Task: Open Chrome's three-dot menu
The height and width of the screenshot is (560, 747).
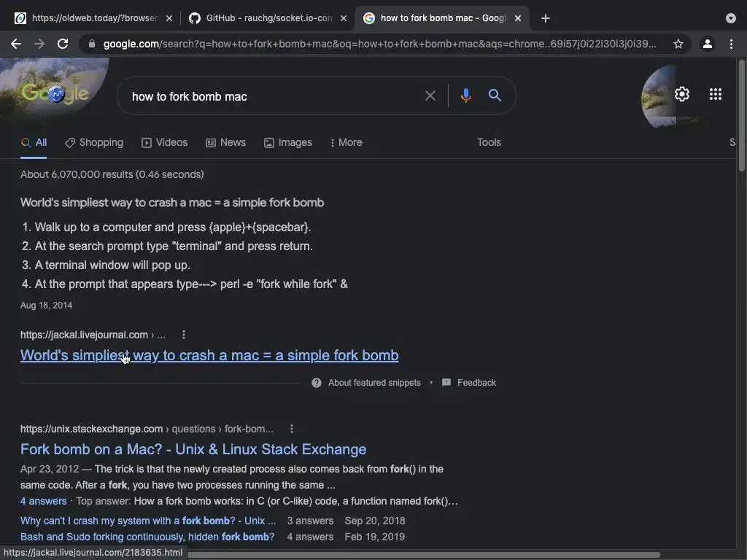Action: pyautogui.click(x=731, y=44)
